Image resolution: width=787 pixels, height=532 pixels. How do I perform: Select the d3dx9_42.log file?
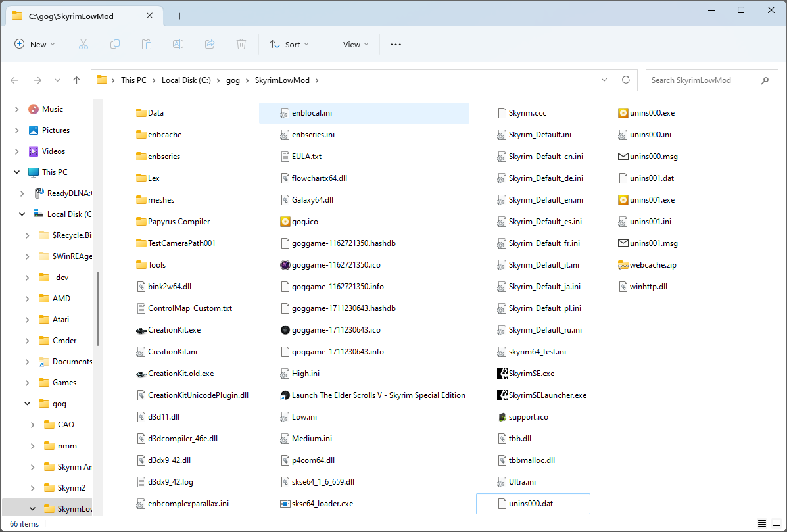[164, 482]
